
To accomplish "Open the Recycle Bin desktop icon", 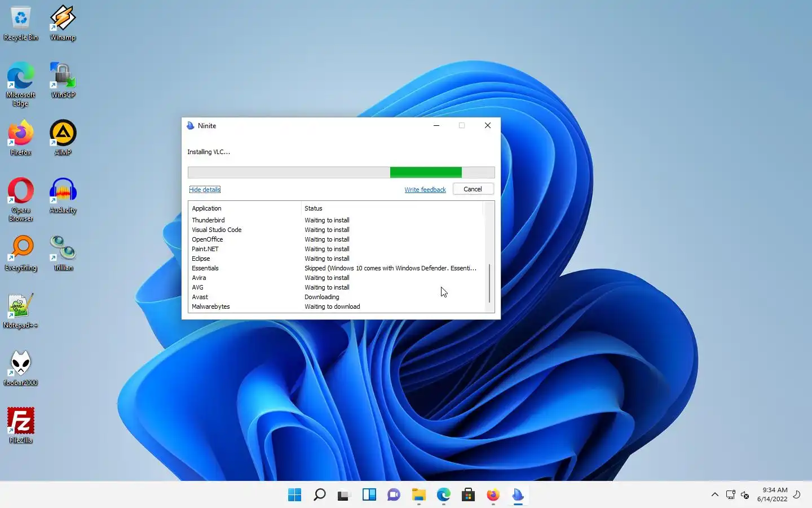I will (21, 23).
